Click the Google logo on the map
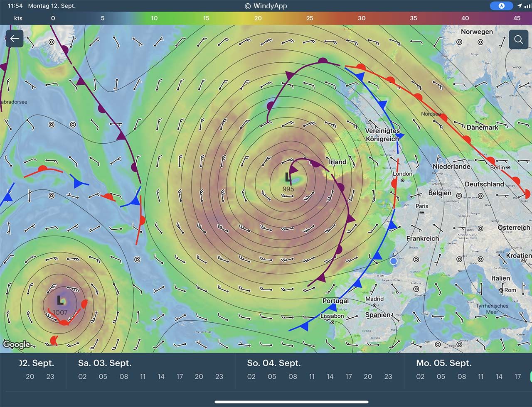The width and height of the screenshot is (532, 407). click(x=16, y=344)
